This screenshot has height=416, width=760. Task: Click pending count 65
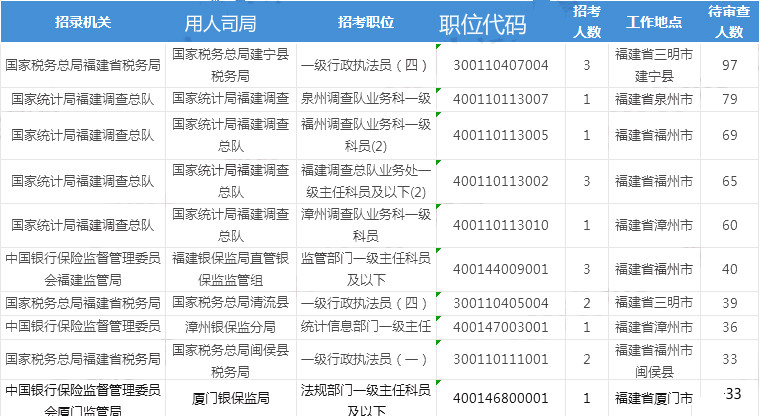(729, 181)
